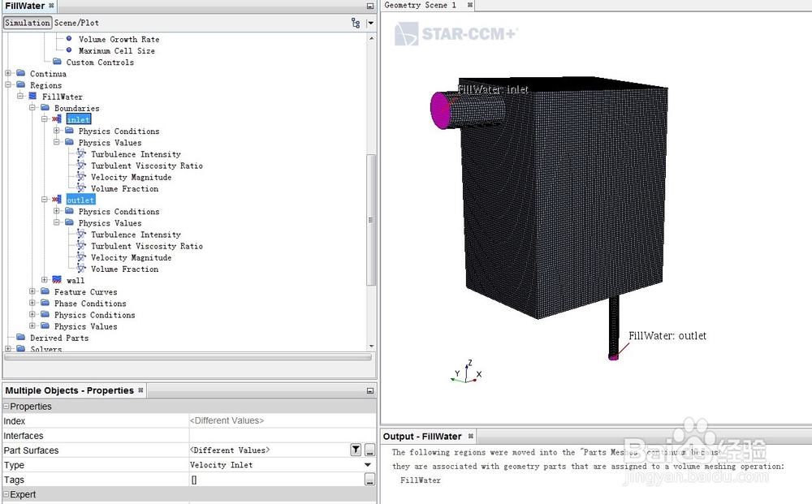Viewport: 812px width, 504px height.
Task: Open the Part Surfaces filter icon
Action: click(x=356, y=450)
